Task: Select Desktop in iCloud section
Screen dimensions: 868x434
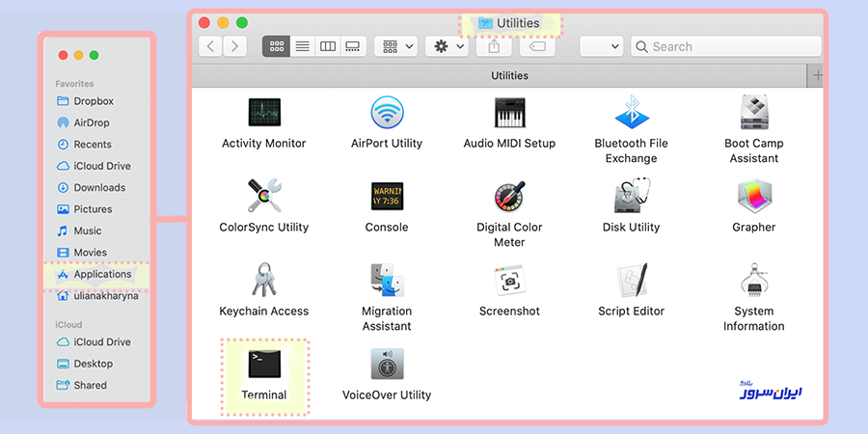Action: coord(85,364)
